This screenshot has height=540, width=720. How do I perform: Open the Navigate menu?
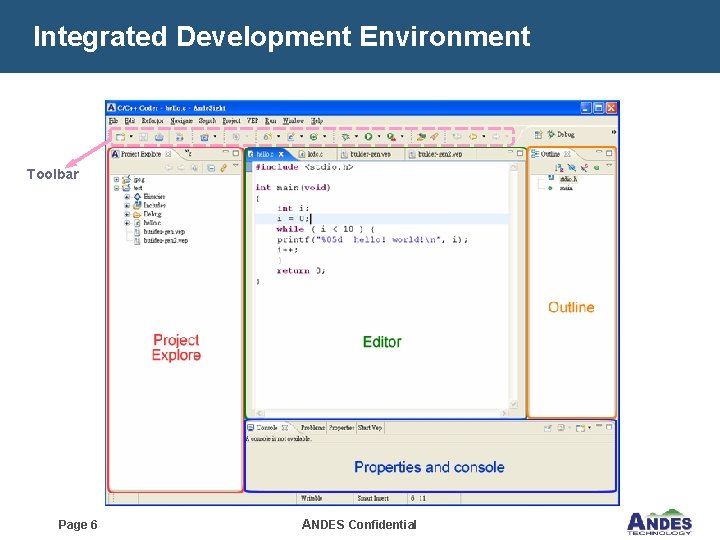(x=181, y=121)
